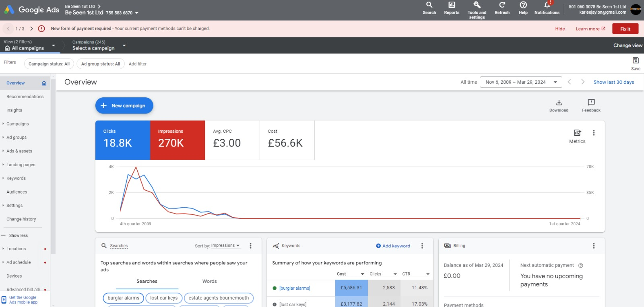Open the [burglar alarms] keyword link
The height and width of the screenshot is (307, 644).
tap(295, 288)
